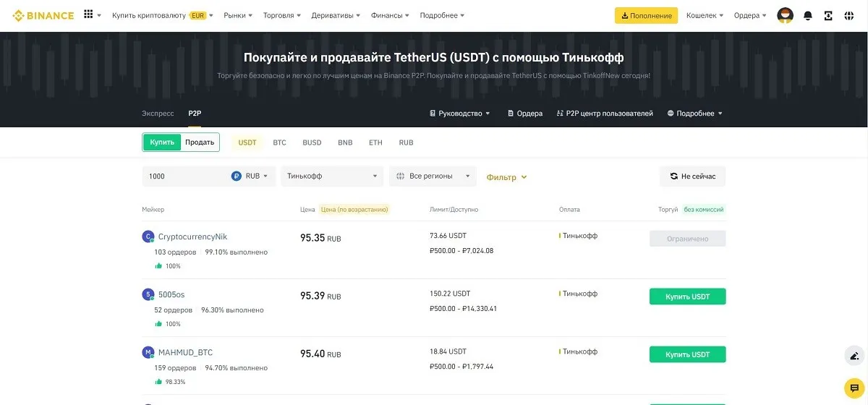Click the 95.35 RUB price
Viewport: 868px width, 405px height.
[320, 237]
